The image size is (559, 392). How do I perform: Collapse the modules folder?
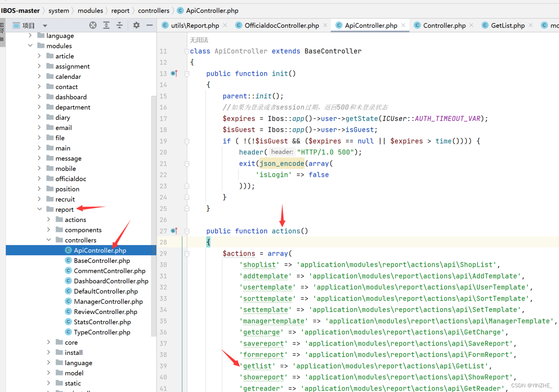[30, 46]
